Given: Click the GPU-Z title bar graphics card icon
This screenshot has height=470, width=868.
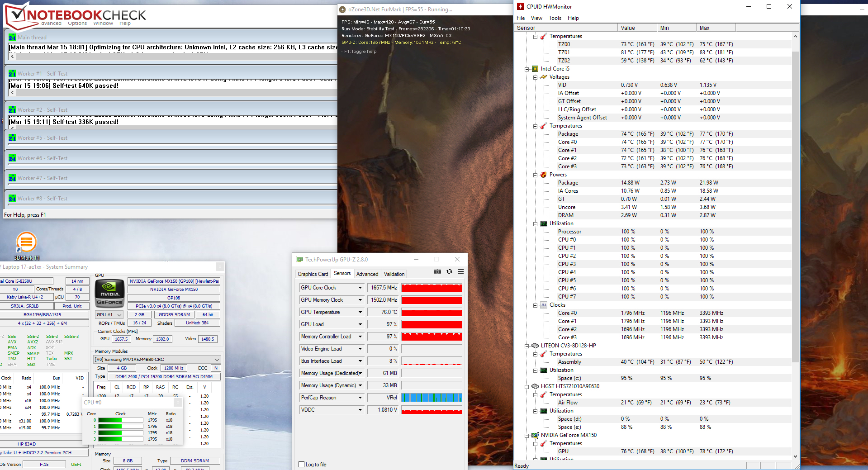Looking at the screenshot, I should click(299, 259).
